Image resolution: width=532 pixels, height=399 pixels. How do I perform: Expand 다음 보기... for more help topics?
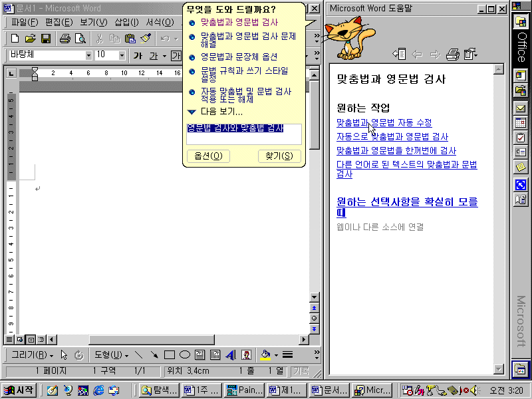tap(215, 112)
